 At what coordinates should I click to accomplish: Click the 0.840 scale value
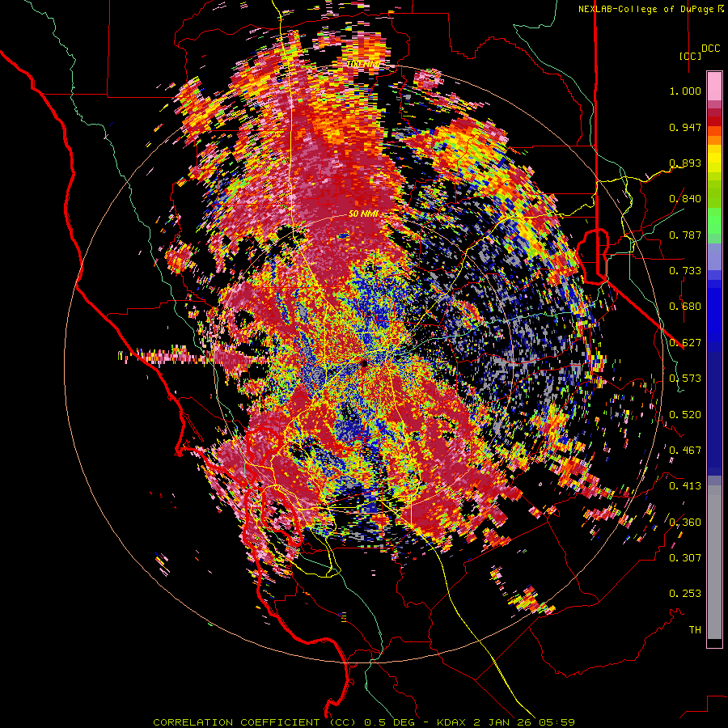685,199
